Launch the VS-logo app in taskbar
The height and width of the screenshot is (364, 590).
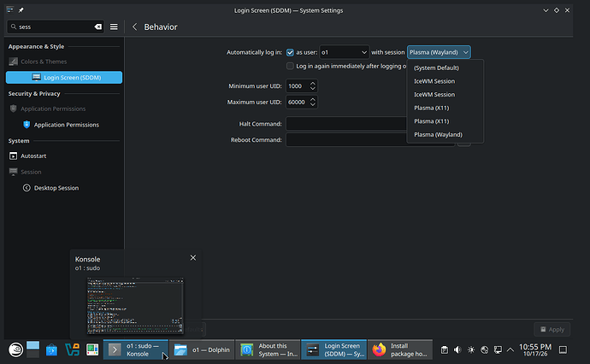point(72,350)
